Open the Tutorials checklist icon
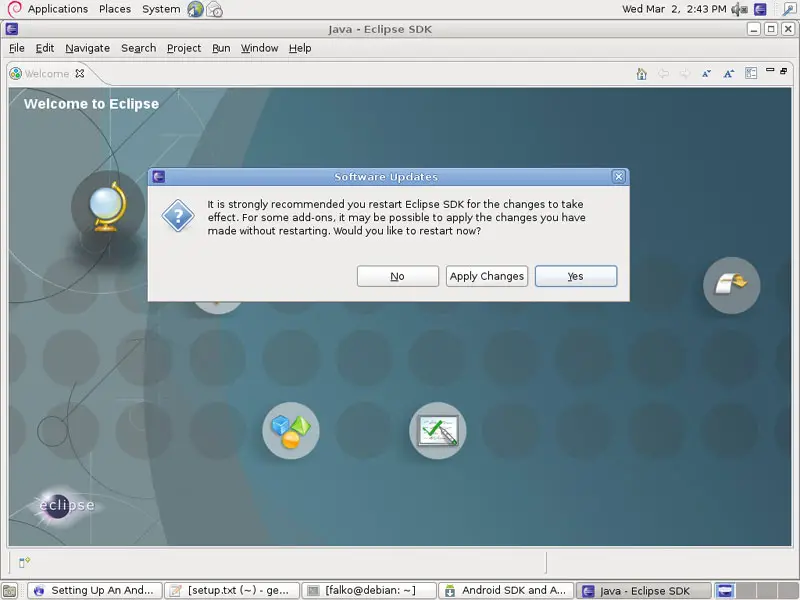800x600 pixels. pos(438,431)
